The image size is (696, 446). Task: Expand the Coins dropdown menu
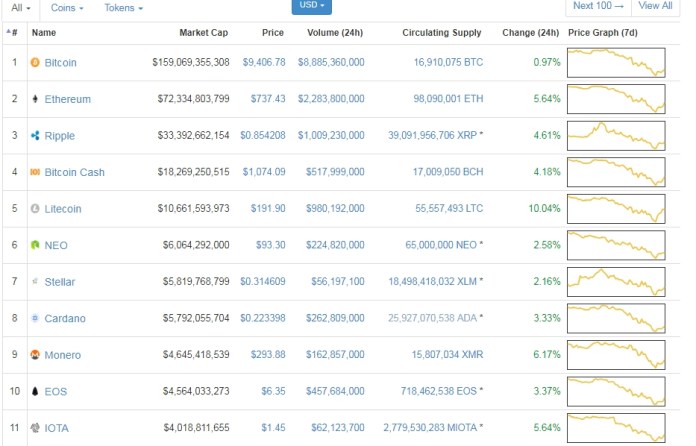[x=67, y=7]
